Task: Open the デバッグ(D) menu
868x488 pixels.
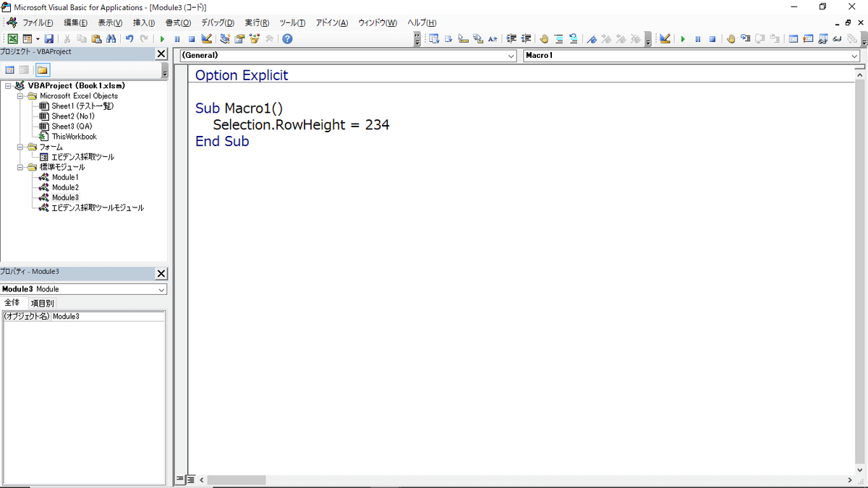Action: click(217, 23)
